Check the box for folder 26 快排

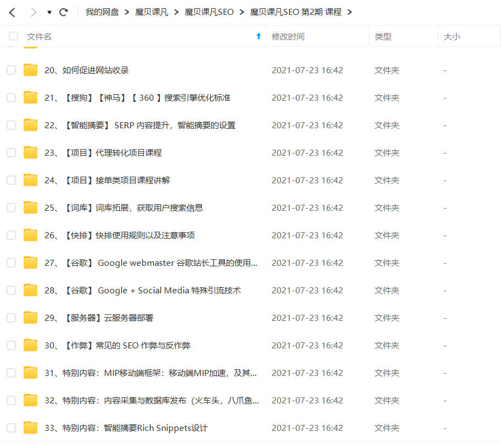click(x=11, y=235)
